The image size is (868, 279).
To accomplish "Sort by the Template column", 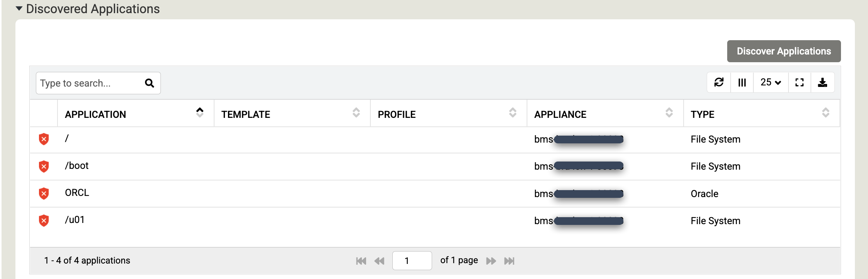I will [356, 113].
